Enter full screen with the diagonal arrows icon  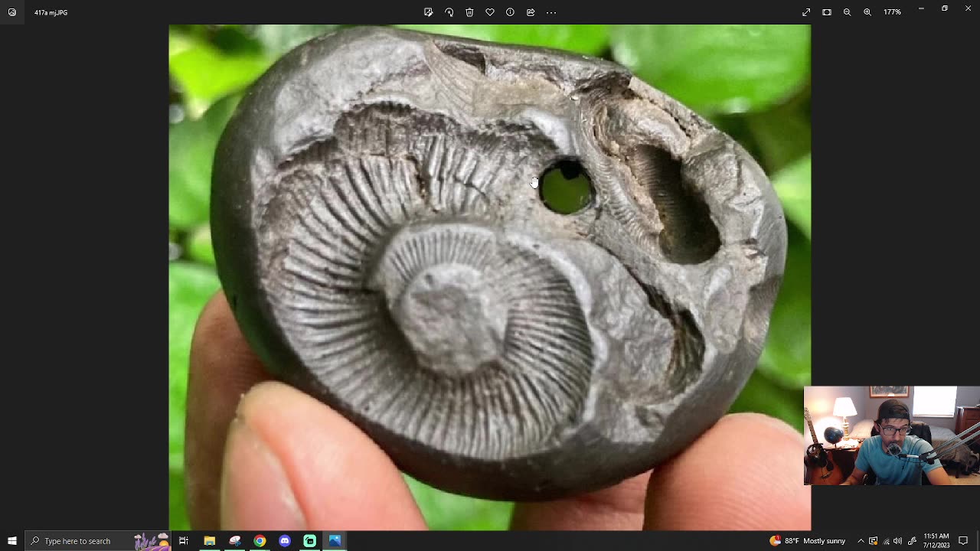[x=806, y=12]
